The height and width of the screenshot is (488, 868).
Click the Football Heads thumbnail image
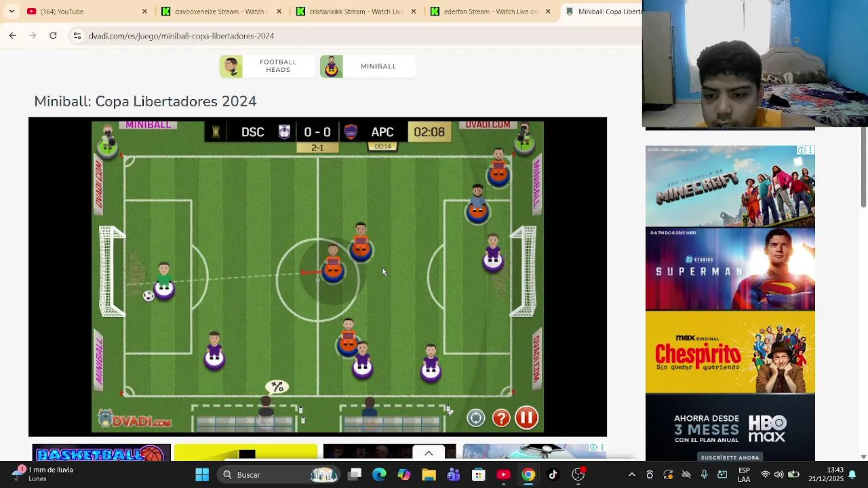click(231, 66)
